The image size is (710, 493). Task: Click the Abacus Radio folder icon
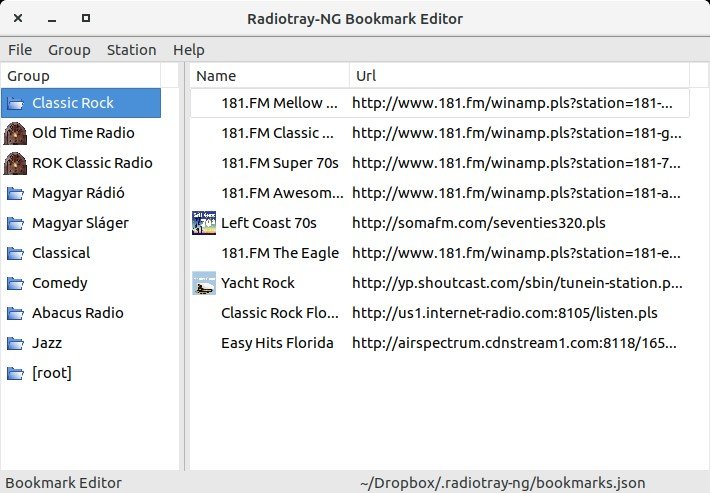pyautogui.click(x=15, y=313)
